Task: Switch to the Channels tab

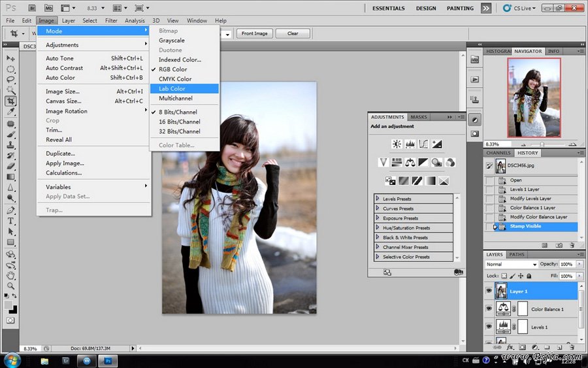Action: (498, 153)
